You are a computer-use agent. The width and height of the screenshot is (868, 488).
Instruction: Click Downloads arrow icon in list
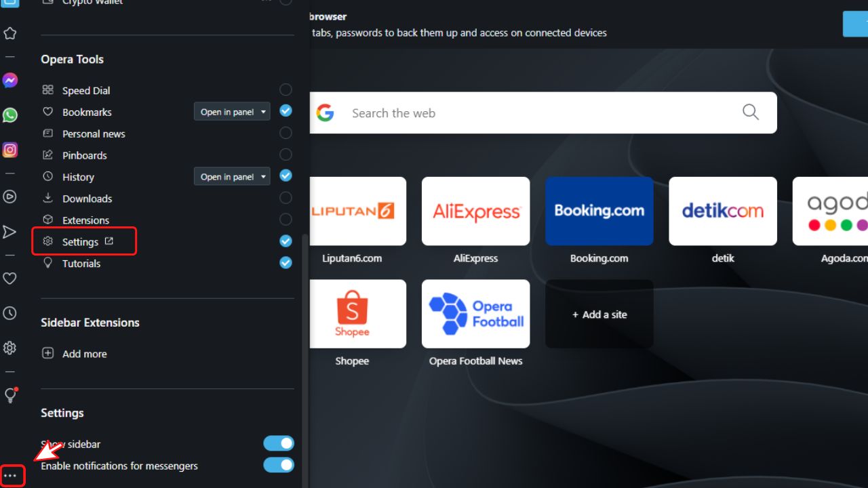click(47, 199)
